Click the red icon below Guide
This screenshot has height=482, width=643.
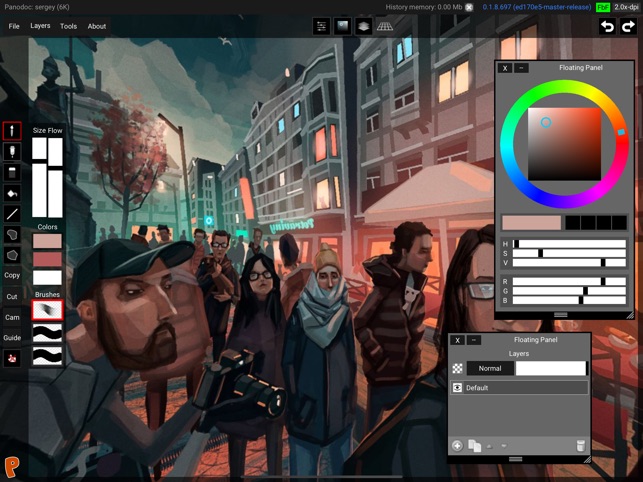12,358
